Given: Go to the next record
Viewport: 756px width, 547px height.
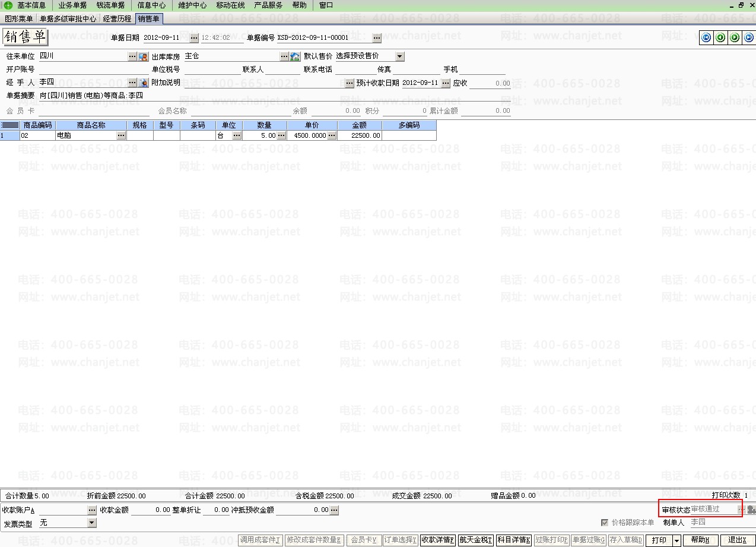Looking at the screenshot, I should [x=735, y=38].
